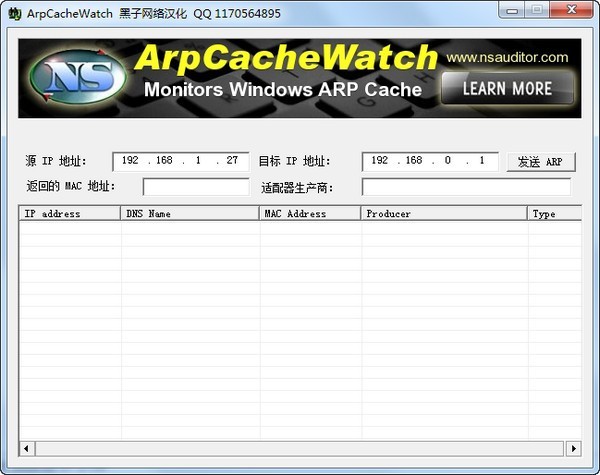Click the 源 IP 地址 label
This screenshot has height=475, width=600.
(x=56, y=161)
